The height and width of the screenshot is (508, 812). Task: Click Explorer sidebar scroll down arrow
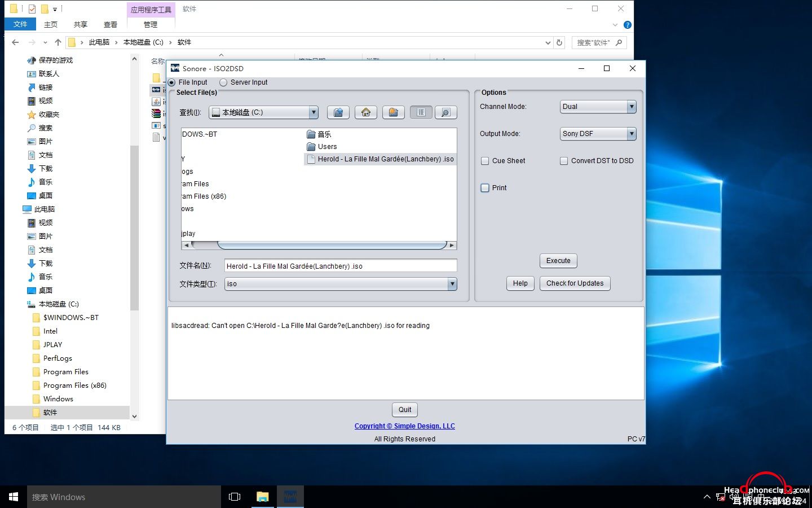(134, 417)
